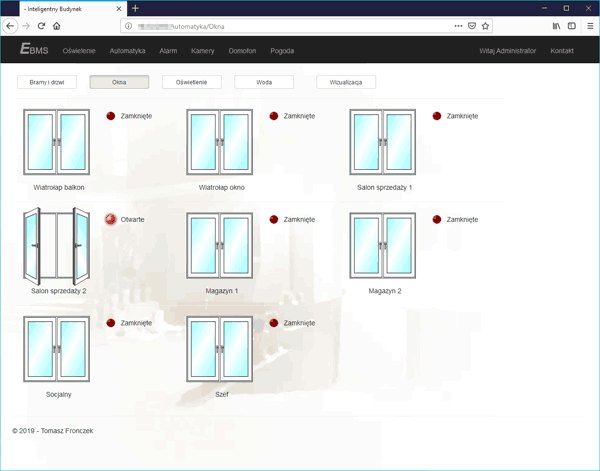Screen dimensions: 600x471
Task: Toggle the Otwarte status indicator for Salon sprzedaży 2
Action: [x=110, y=219]
